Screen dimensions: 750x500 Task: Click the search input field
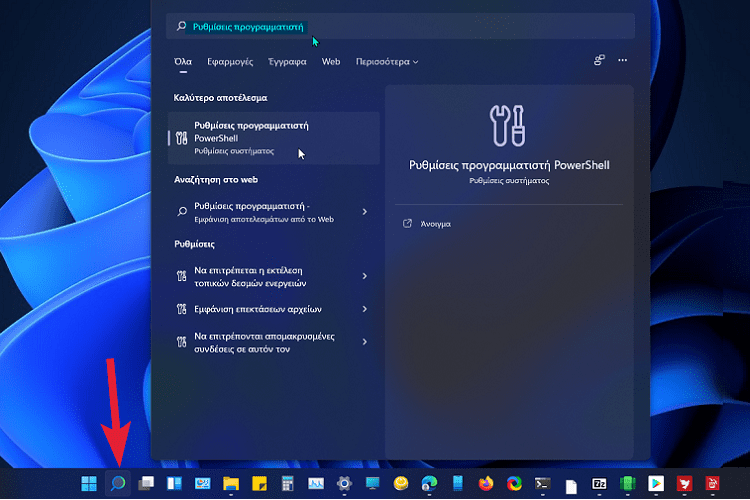click(400, 26)
